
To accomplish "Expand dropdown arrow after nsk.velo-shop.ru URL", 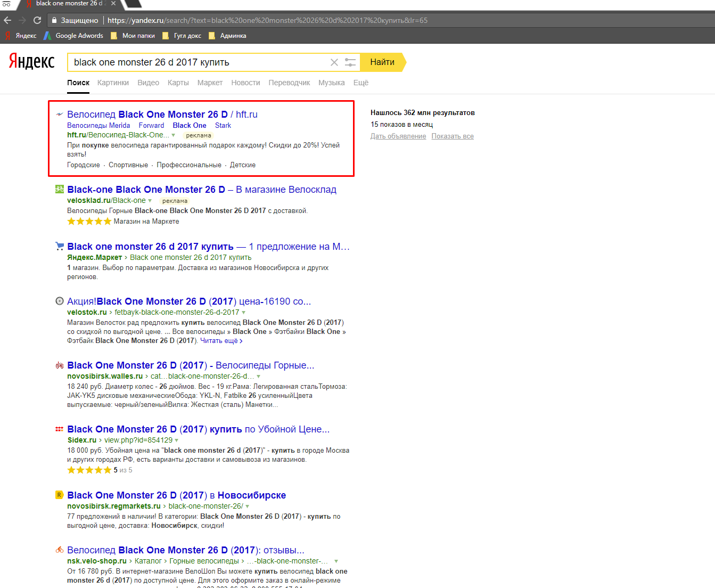I will tap(336, 561).
